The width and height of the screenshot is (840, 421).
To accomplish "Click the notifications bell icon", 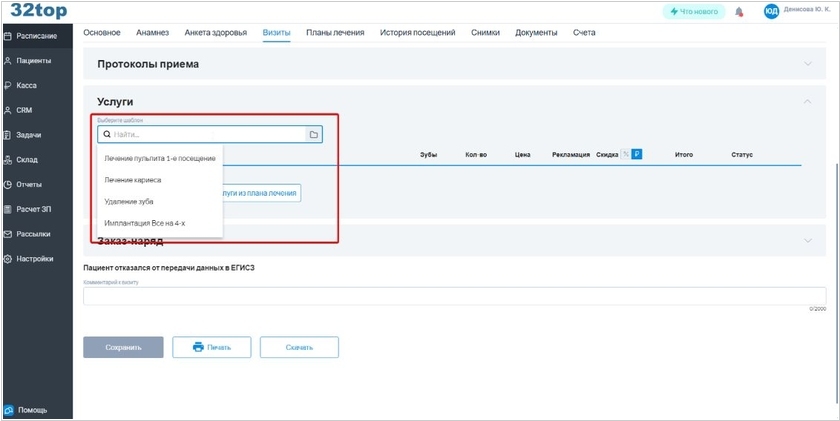I will click(x=739, y=12).
